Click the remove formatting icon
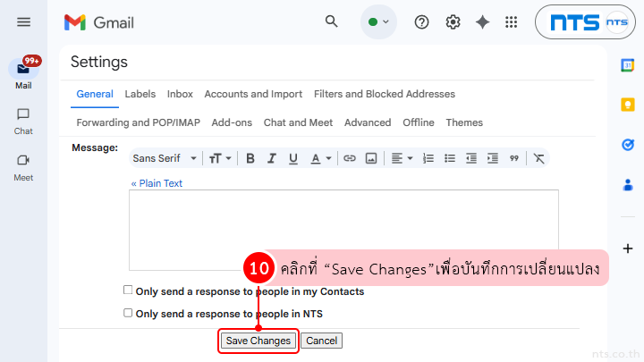Image resolution: width=644 pixels, height=362 pixels. point(538,158)
